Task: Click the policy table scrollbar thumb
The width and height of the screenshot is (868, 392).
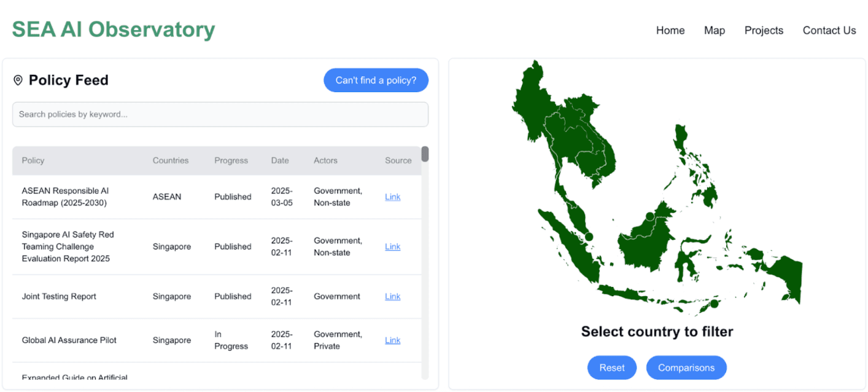Action: pyautogui.click(x=425, y=154)
